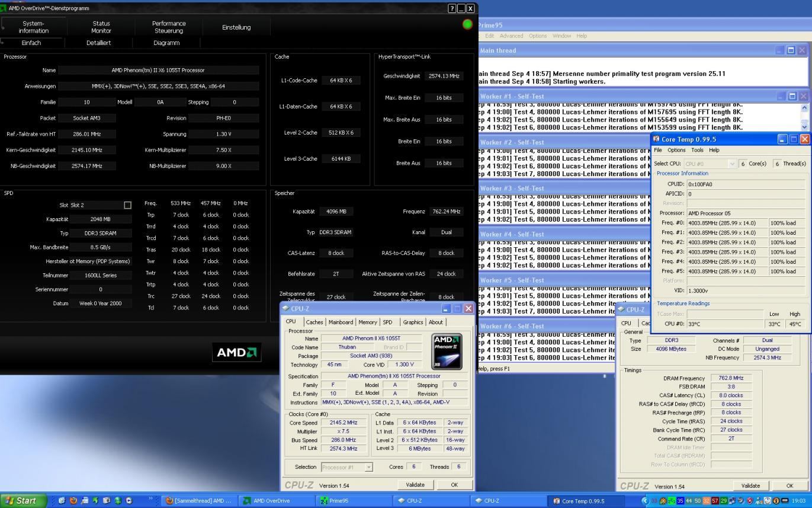Switch to the About tab in CPU-Z
The height and width of the screenshot is (508, 812).
436,322
